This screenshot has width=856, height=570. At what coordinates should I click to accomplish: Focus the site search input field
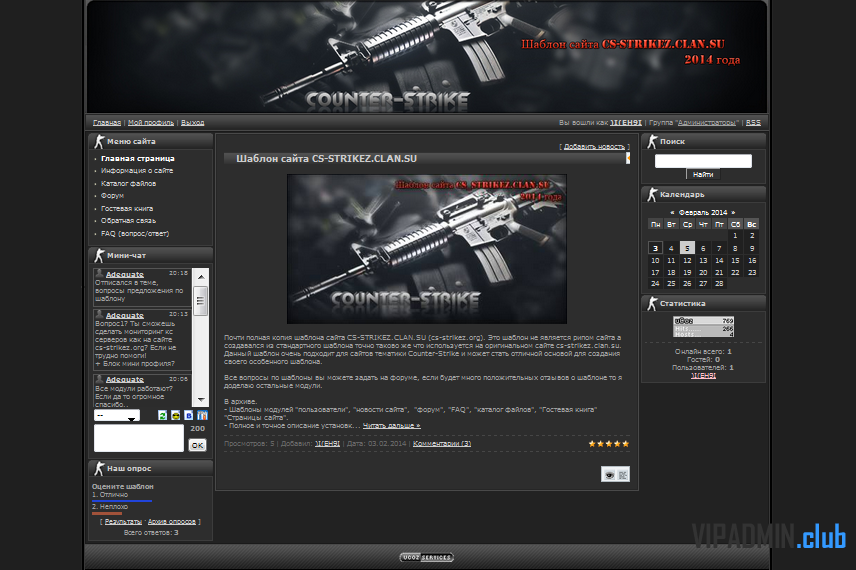(x=703, y=161)
